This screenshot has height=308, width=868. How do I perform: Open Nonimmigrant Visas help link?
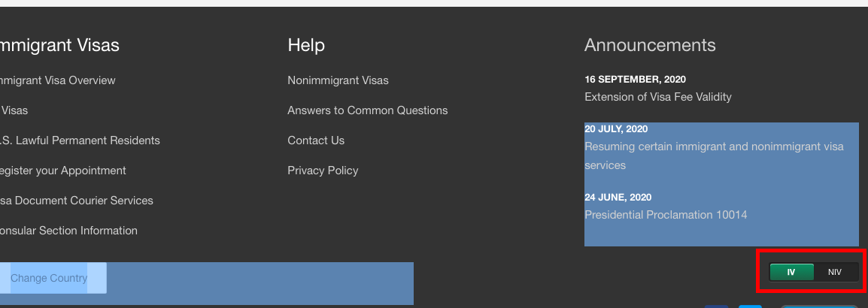coord(338,80)
